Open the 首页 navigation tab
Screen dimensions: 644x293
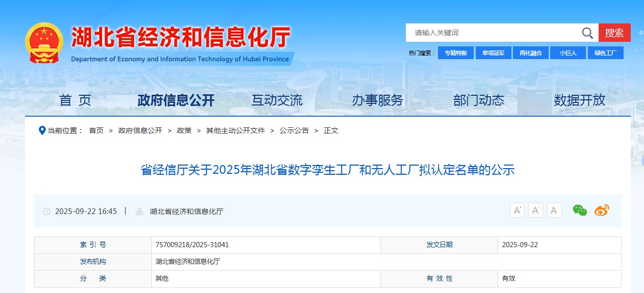[x=75, y=100]
